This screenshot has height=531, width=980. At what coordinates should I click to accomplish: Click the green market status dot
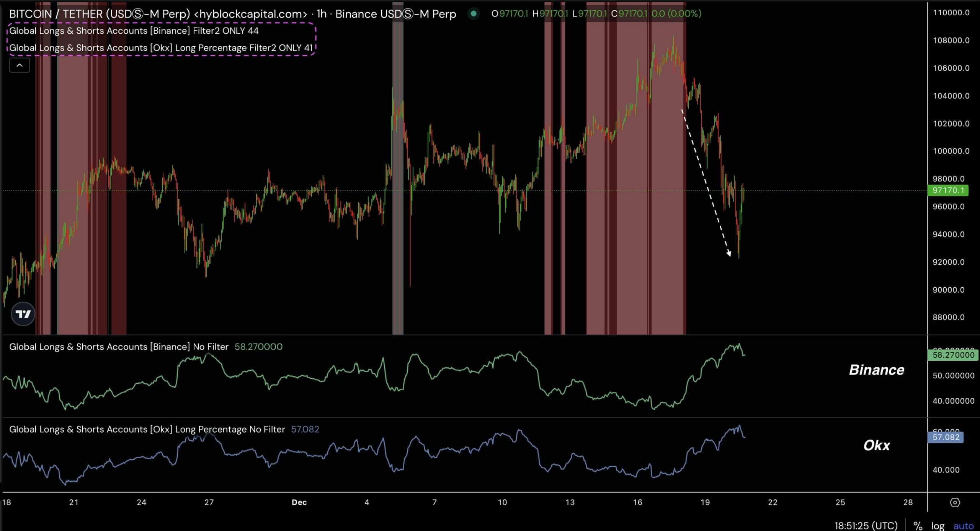click(x=474, y=14)
